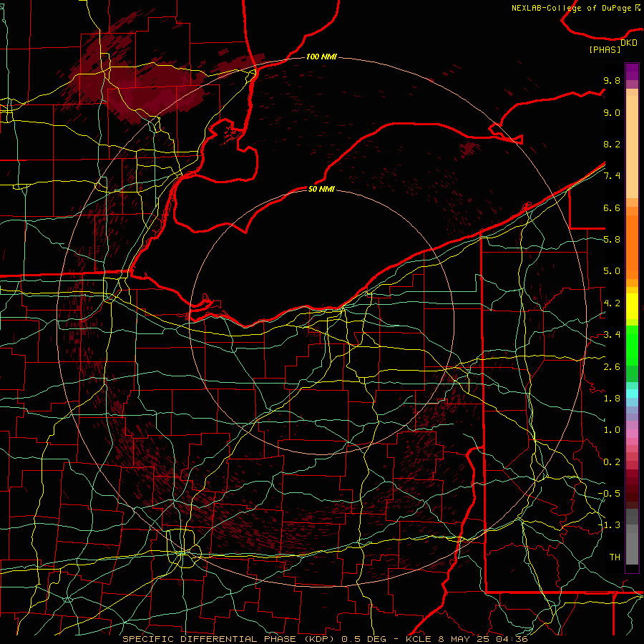Image resolution: width=644 pixels, height=644 pixels.
Task: Select the 50 NMI range ring label
Action: [x=321, y=189]
